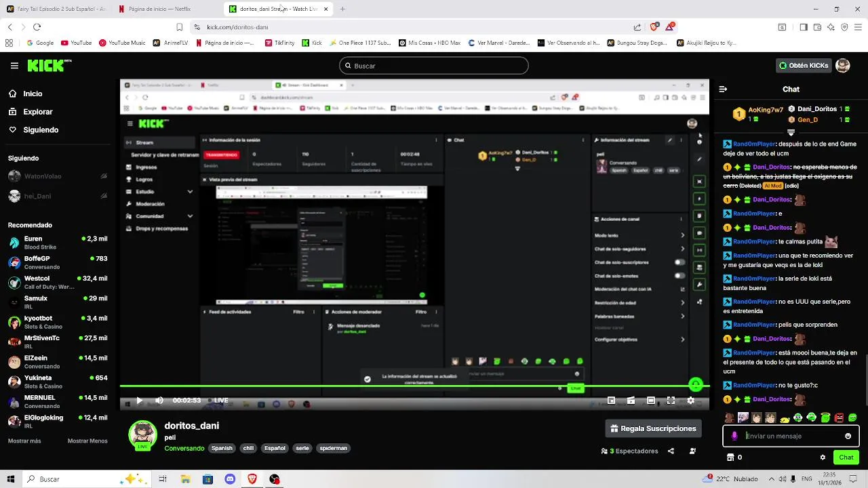Image resolution: width=868 pixels, height=488 pixels.
Task: Open Discord from the taskbar
Action: (x=230, y=479)
